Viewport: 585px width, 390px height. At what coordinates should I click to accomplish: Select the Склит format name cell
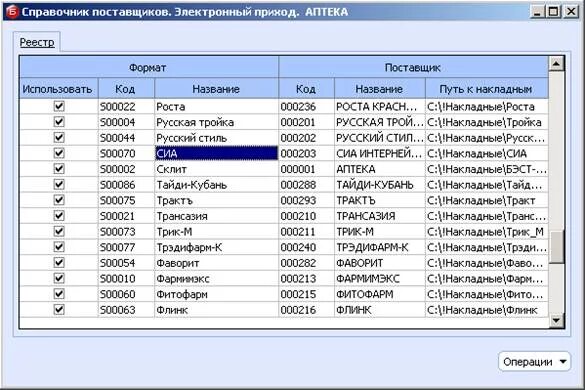216,169
